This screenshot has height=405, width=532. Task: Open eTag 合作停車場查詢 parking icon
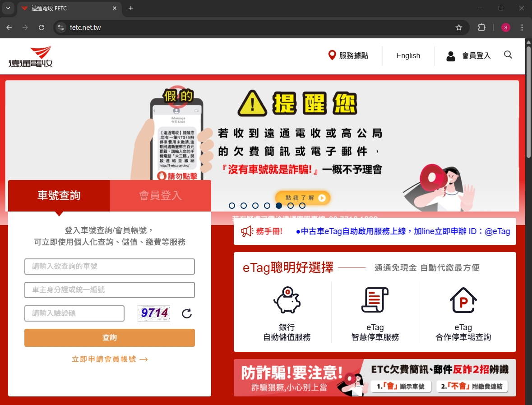click(x=463, y=300)
